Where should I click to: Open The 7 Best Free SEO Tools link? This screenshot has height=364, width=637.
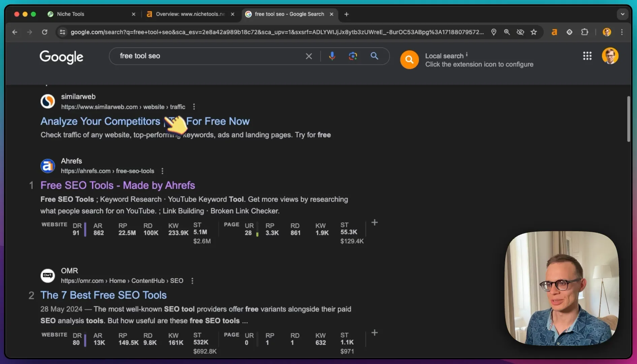tap(103, 295)
